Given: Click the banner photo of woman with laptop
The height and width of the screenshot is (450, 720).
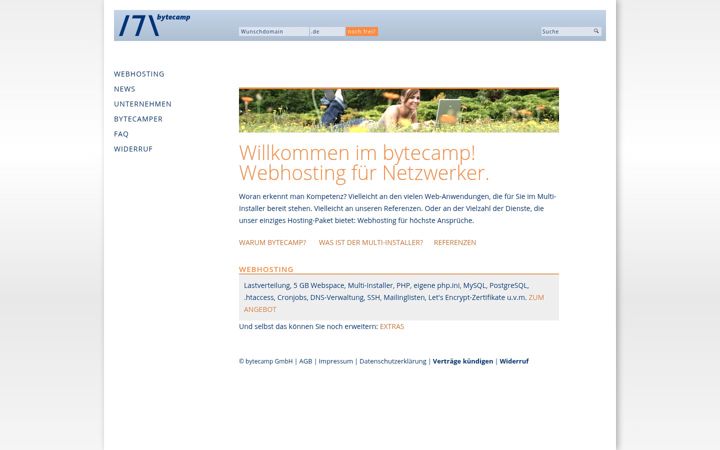Looking at the screenshot, I should (x=399, y=110).
